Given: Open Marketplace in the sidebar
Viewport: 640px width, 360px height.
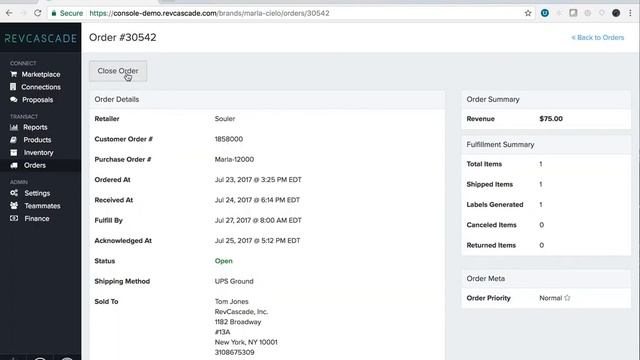Looking at the screenshot, I should click(41, 74).
